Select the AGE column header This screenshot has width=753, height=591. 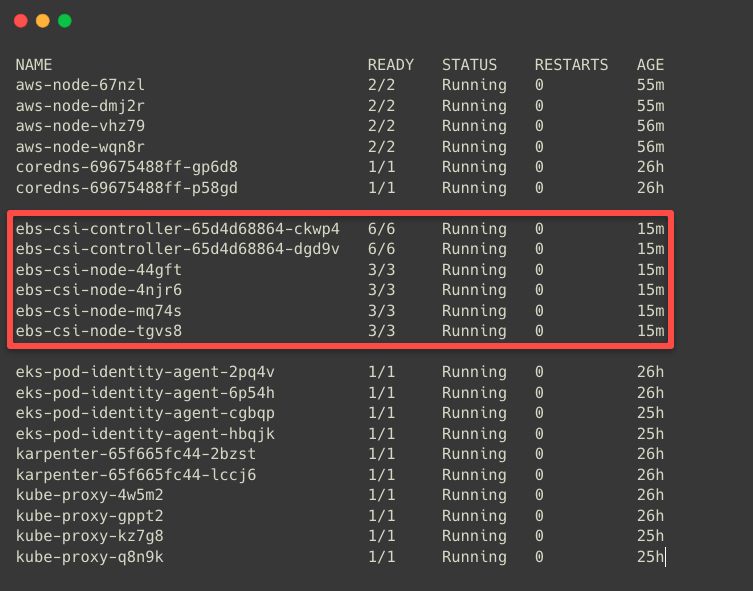point(650,65)
